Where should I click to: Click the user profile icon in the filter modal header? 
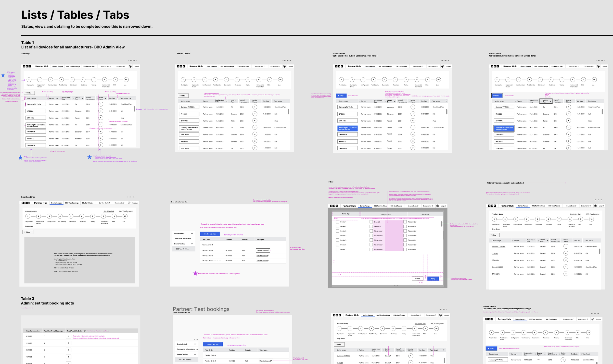(437, 206)
